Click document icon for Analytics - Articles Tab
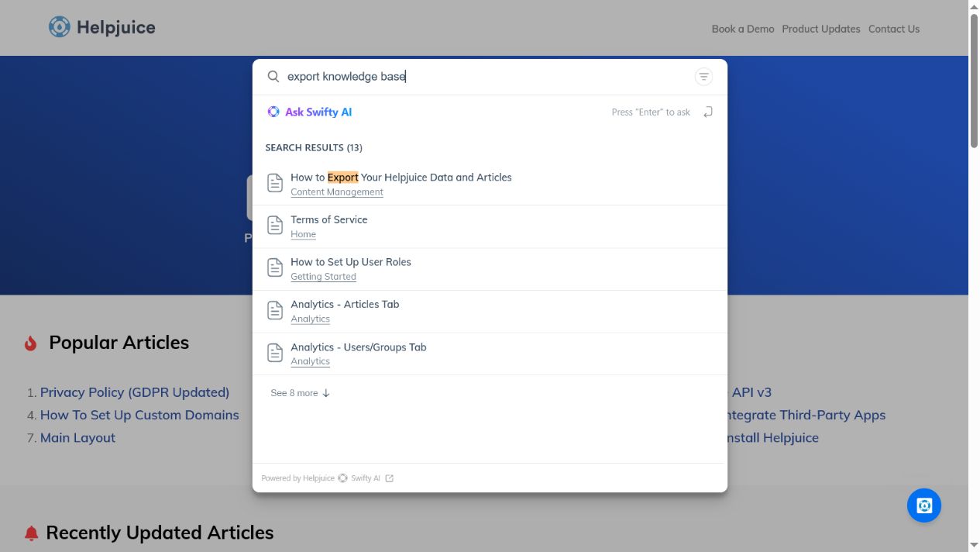980x552 pixels. pyautogui.click(x=275, y=310)
